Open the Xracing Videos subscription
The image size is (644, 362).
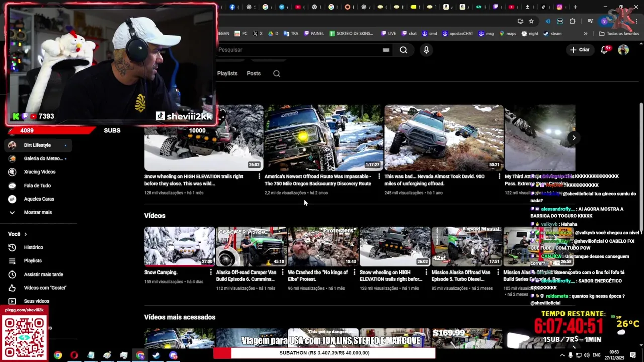[x=38, y=172]
